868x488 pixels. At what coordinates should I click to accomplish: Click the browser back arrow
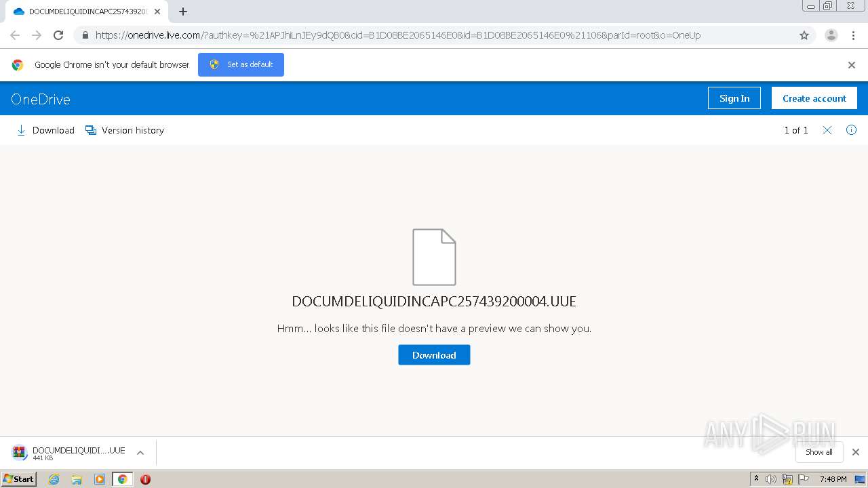(15, 35)
